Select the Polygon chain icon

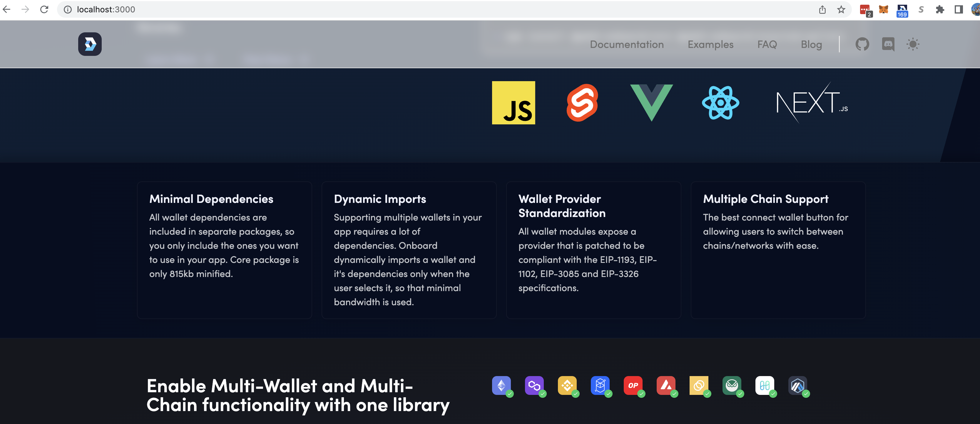[x=534, y=385]
